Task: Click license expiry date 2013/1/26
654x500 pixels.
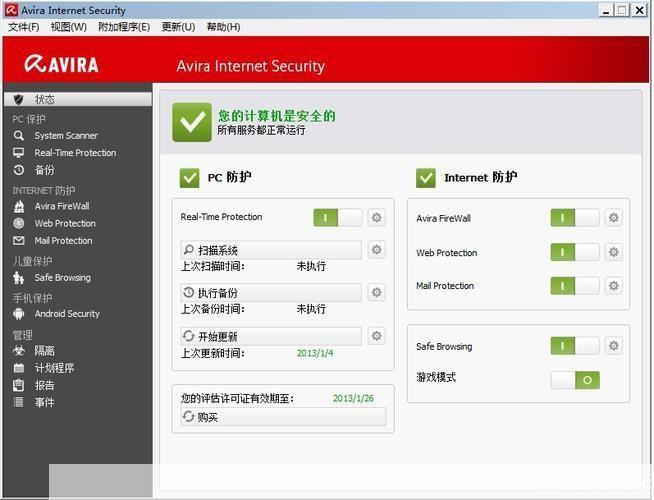Action: (x=353, y=398)
